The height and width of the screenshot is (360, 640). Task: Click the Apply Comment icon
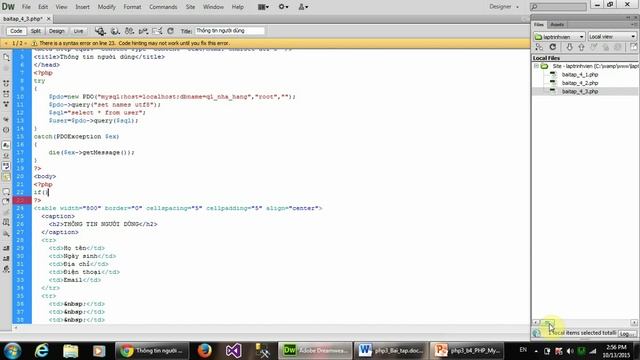[6, 191]
